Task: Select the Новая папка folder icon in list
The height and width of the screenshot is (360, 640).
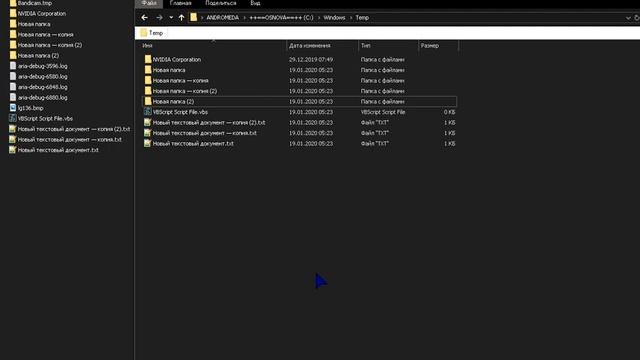Action: [x=148, y=70]
